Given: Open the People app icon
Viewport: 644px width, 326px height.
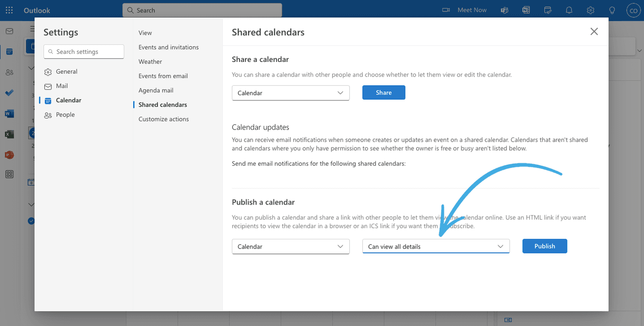Looking at the screenshot, I should (x=9, y=72).
